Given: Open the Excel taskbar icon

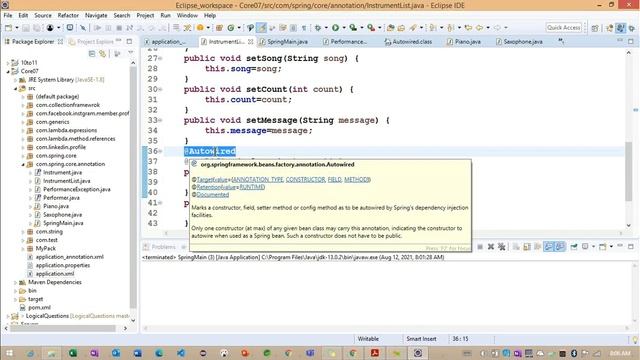Looking at the screenshot, I should pos(73,353).
